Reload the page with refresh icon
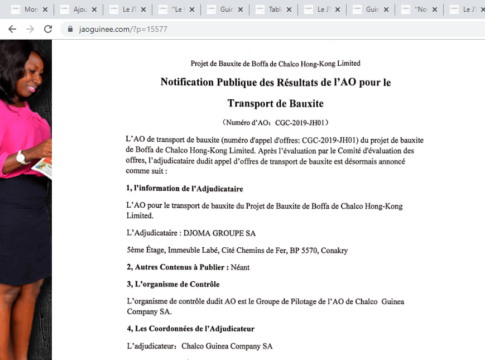This screenshot has width=485, height=360. (48, 29)
